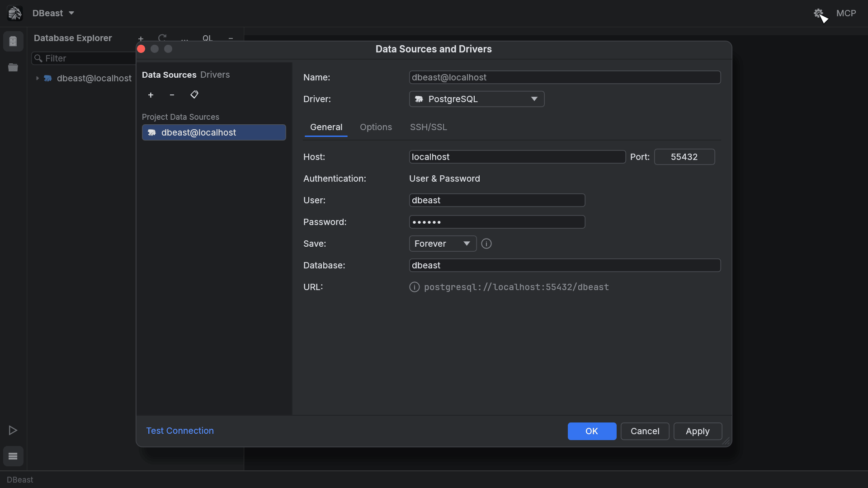Viewport: 868px width, 488px height.
Task: Select dbeast@localhost in Project Data Sources
Action: [214, 132]
